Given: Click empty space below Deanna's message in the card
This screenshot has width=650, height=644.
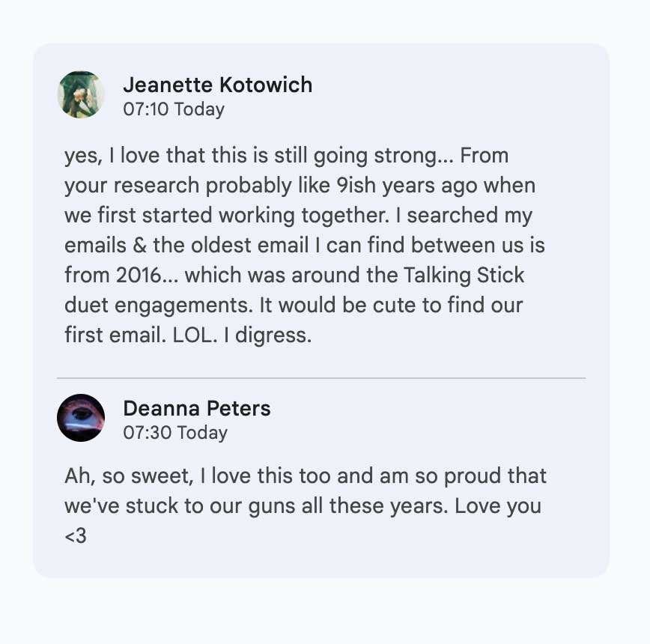Looking at the screenshot, I should [x=321, y=562].
